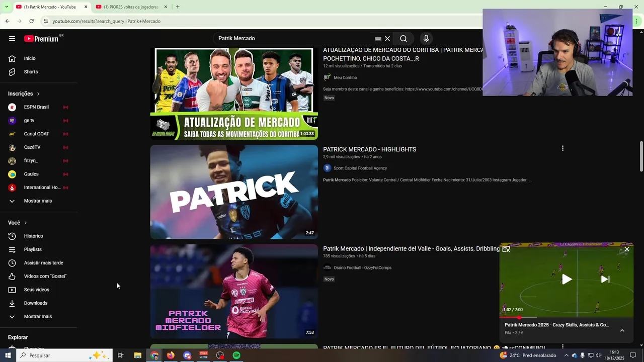Screen dimensions: 644x362
Task: Open Firefox from the taskbar
Action: pyautogui.click(x=171, y=355)
